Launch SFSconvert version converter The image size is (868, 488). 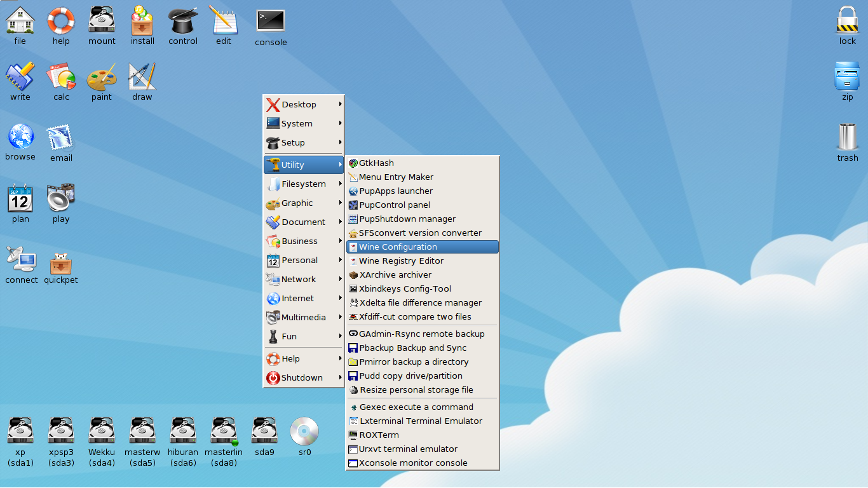point(423,233)
